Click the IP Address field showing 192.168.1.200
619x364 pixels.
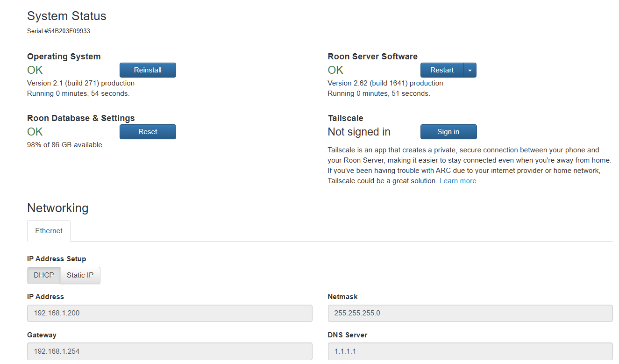pyautogui.click(x=170, y=313)
